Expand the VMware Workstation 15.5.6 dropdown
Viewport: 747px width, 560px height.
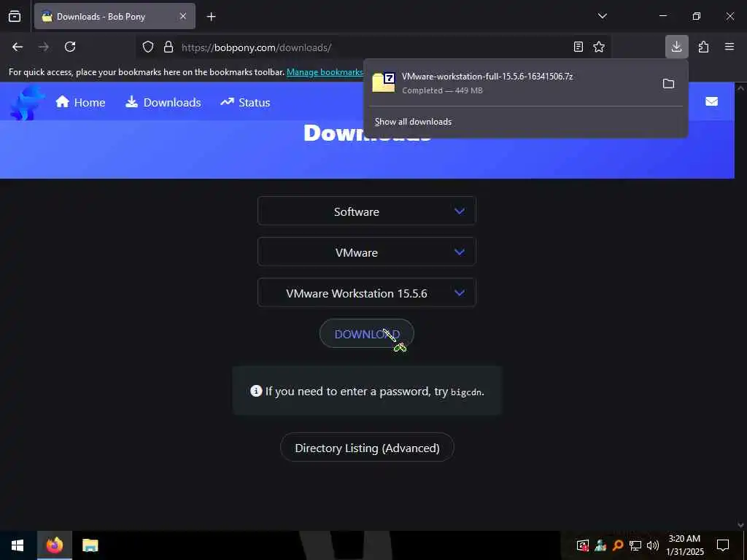click(x=367, y=293)
